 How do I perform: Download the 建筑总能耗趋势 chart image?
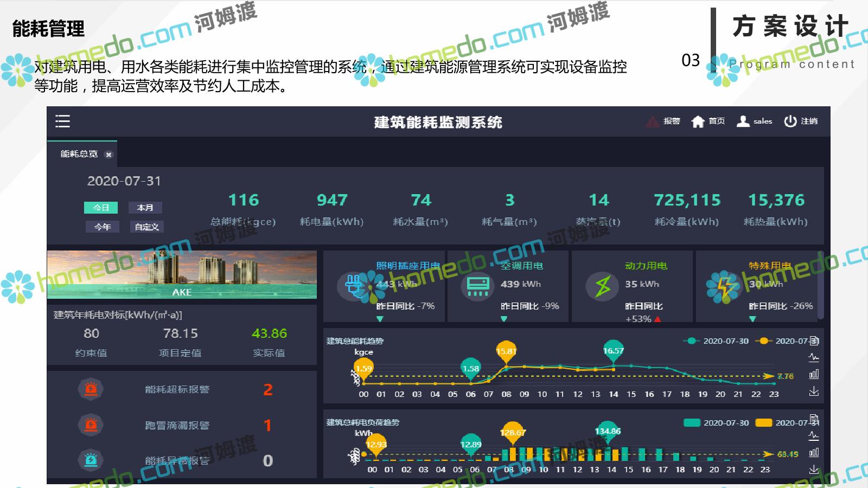(814, 391)
